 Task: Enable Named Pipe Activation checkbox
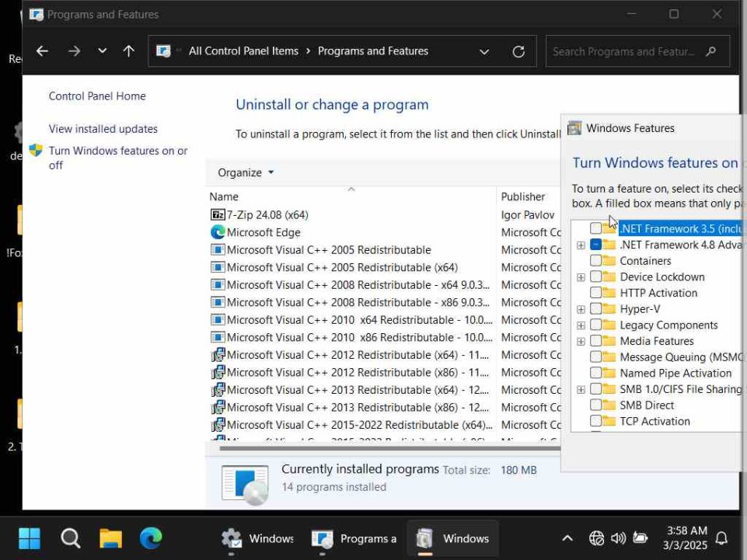(595, 373)
